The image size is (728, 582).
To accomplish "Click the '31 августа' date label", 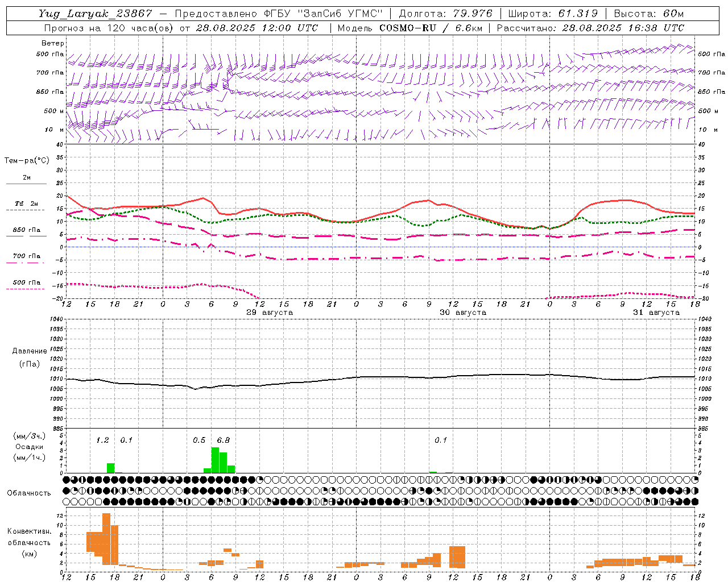I will pyautogui.click(x=656, y=313).
